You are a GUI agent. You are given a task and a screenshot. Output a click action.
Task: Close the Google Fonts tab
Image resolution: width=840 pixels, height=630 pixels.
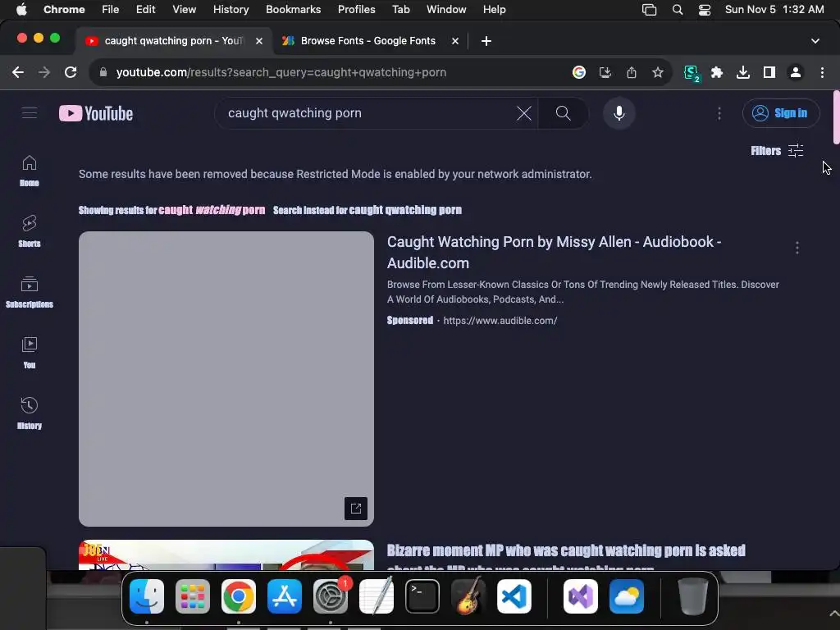(x=454, y=41)
